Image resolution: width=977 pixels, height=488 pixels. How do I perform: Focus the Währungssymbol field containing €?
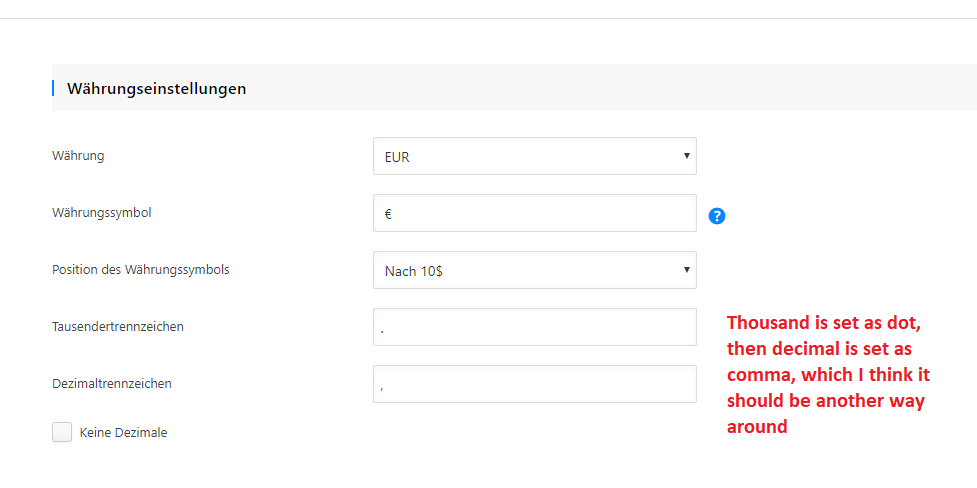(x=534, y=213)
